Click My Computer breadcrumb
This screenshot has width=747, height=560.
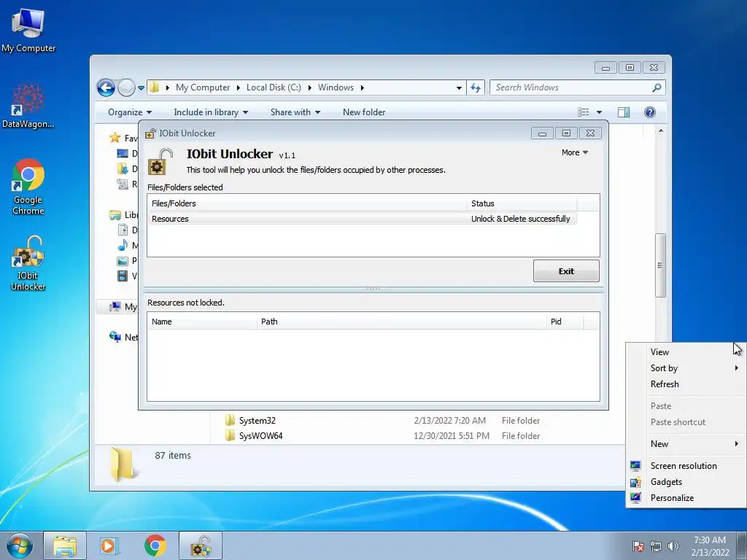click(203, 87)
